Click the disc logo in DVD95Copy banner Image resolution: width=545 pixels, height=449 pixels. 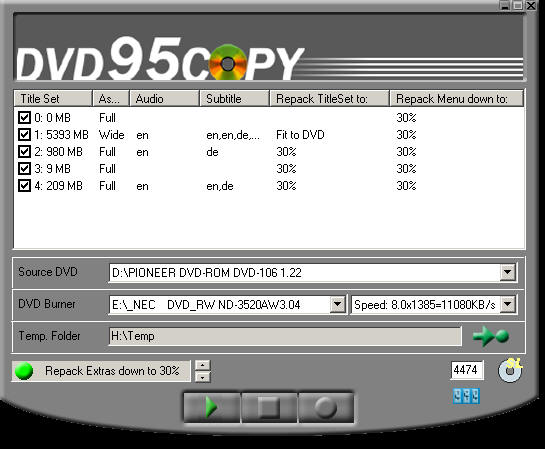[x=228, y=63]
